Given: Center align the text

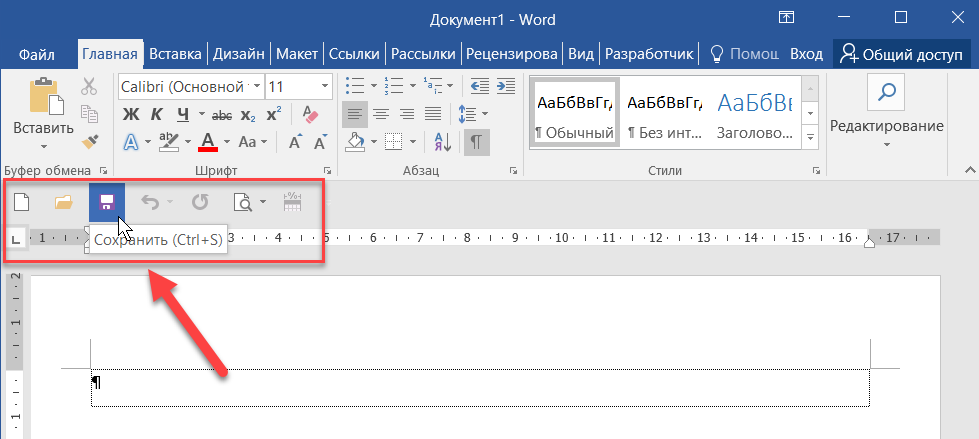Looking at the screenshot, I should coord(381,114).
